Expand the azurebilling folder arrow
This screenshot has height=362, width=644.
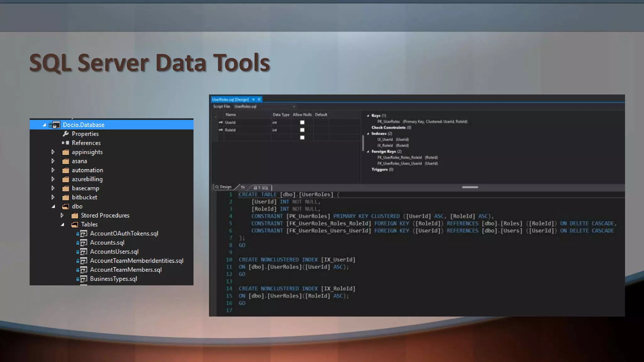coord(53,179)
